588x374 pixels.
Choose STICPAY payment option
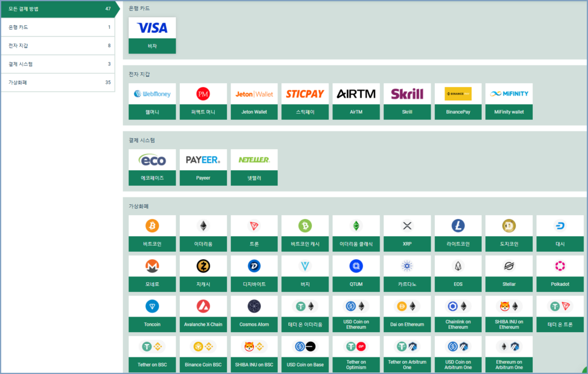pos(305,101)
